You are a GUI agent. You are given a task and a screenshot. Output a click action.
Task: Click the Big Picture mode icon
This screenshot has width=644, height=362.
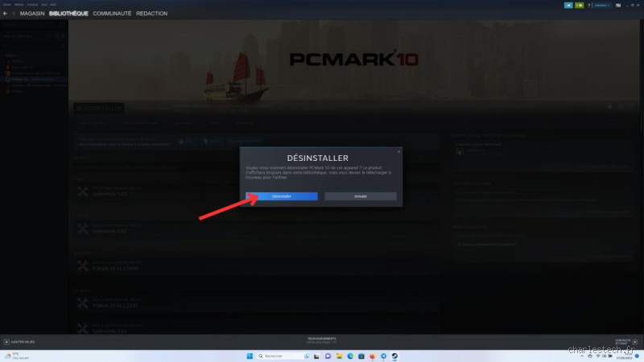[618, 6]
